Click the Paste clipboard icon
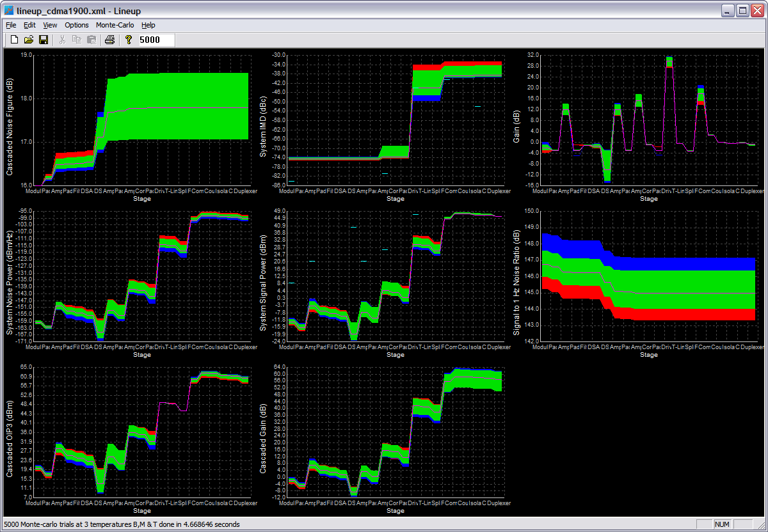Screen dimensions: 768x532 [x=92, y=40]
